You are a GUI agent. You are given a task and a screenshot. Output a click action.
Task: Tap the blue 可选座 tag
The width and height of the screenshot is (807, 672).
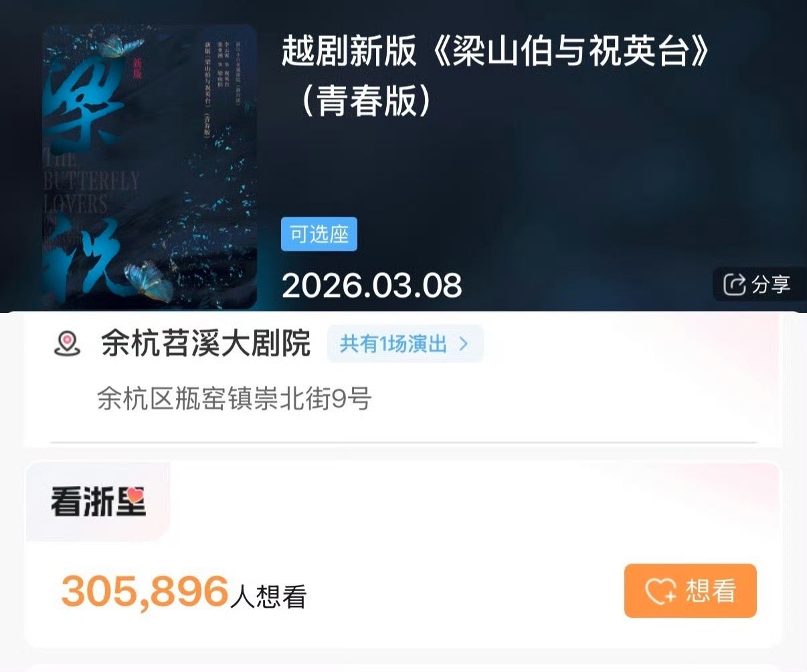[319, 234]
